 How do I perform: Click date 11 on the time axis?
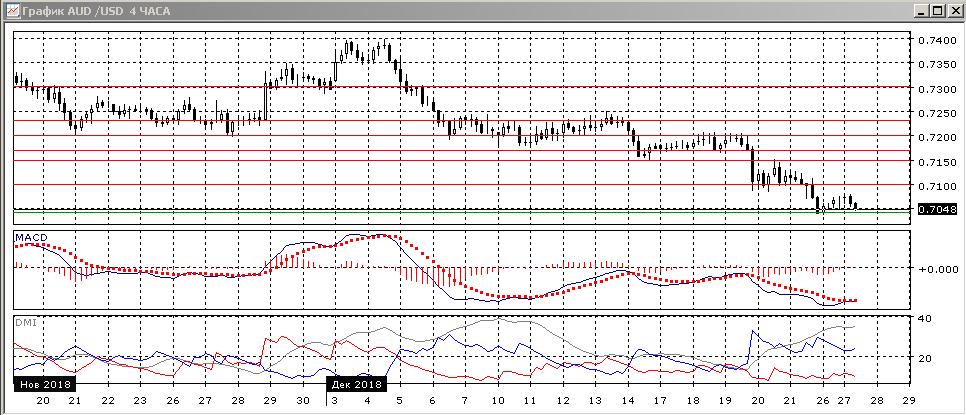pyautogui.click(x=530, y=400)
